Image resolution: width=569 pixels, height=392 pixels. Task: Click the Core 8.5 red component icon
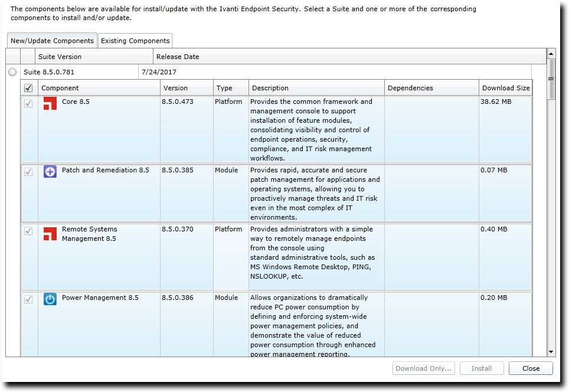tap(50, 104)
